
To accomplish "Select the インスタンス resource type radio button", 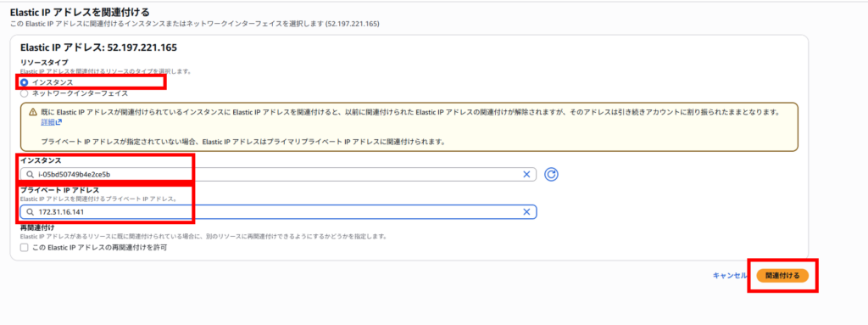I will pos(25,82).
